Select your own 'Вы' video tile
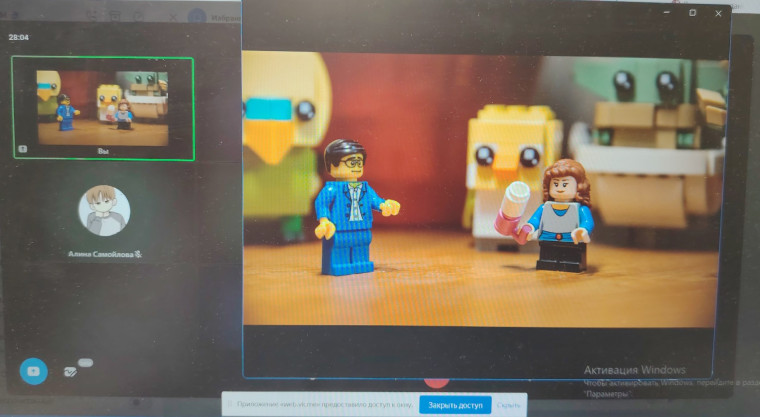 coord(103,108)
